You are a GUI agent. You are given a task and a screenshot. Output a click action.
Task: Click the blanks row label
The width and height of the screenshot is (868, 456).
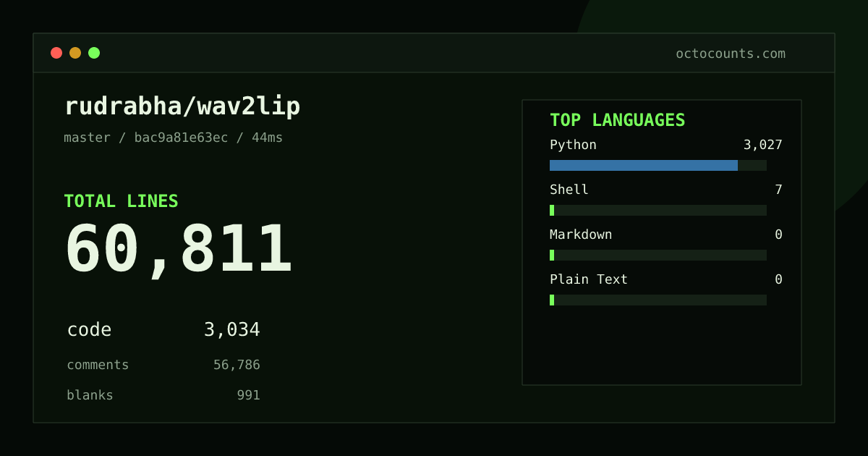coord(90,395)
